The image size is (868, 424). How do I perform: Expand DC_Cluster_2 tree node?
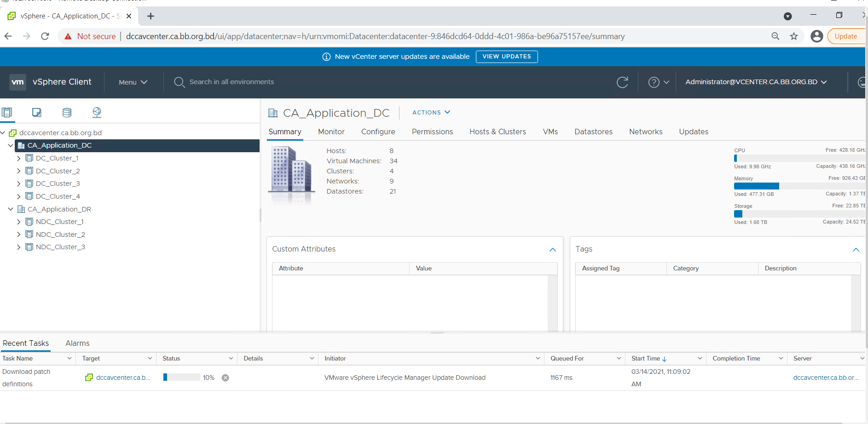[18, 171]
